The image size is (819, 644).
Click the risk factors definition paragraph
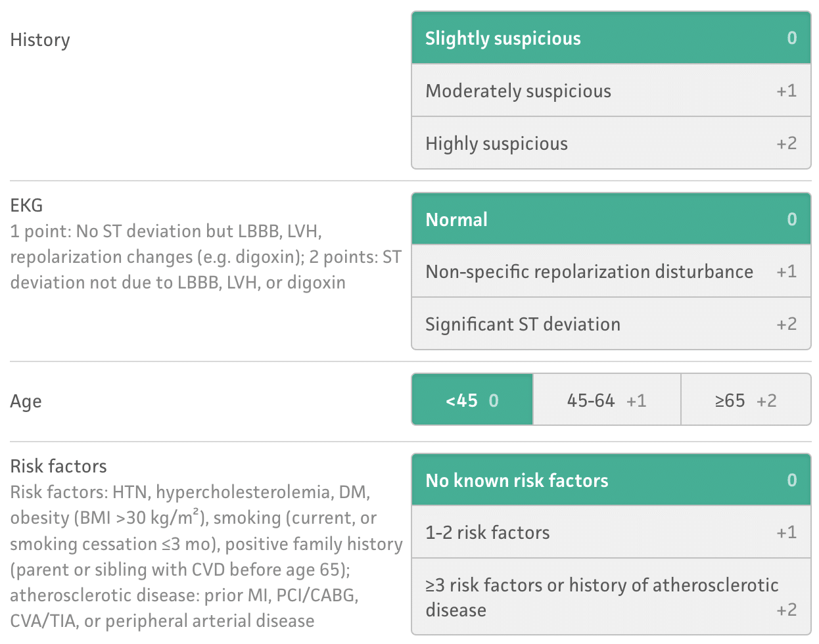click(205, 557)
